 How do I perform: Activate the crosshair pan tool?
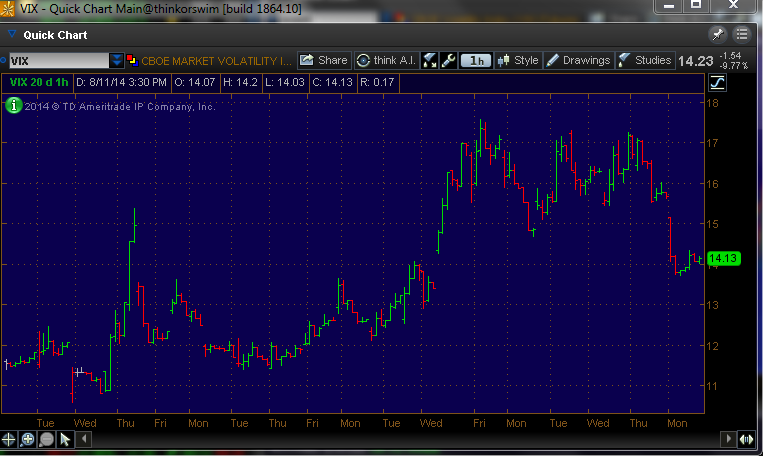(9, 439)
